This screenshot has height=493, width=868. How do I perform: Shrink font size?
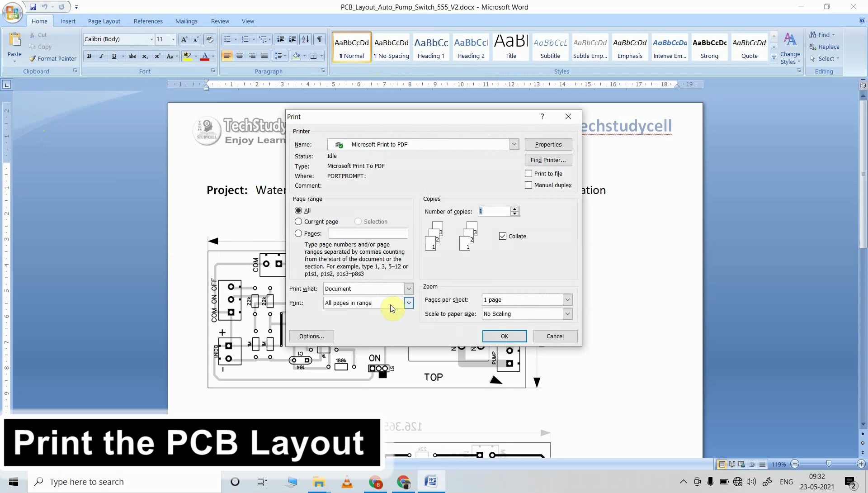(x=196, y=39)
